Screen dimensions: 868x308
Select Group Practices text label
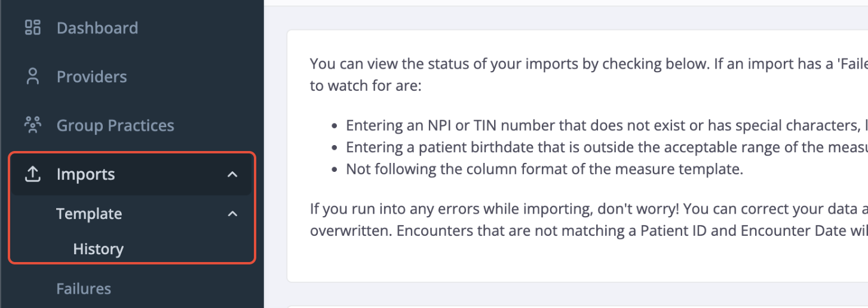point(115,125)
